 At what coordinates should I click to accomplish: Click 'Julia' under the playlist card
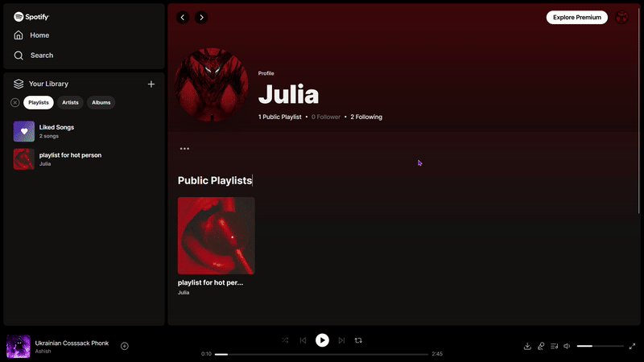[x=184, y=293]
